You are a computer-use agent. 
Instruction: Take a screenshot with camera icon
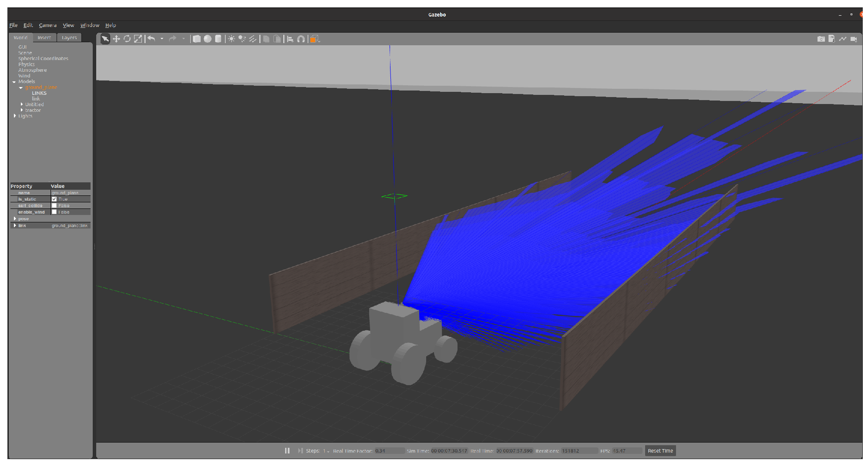click(x=821, y=39)
